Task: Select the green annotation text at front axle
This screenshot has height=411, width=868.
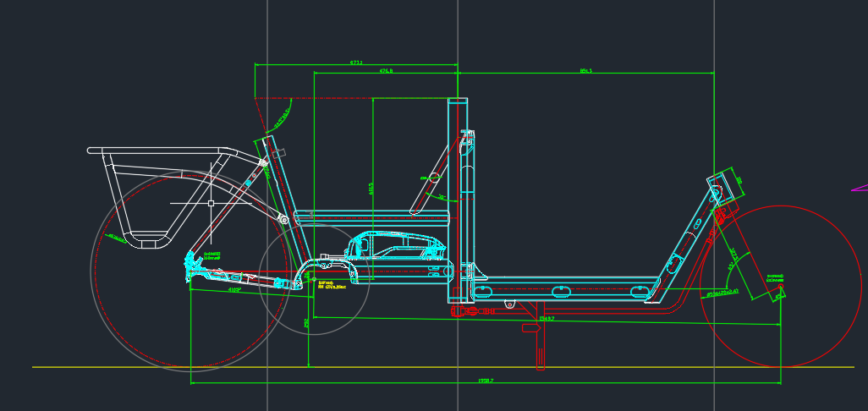Action: tap(775, 277)
